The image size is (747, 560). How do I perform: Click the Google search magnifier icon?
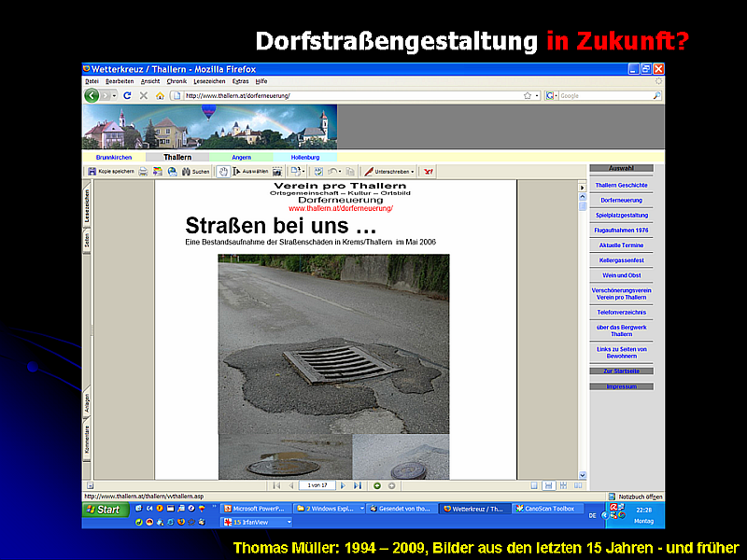pos(657,96)
